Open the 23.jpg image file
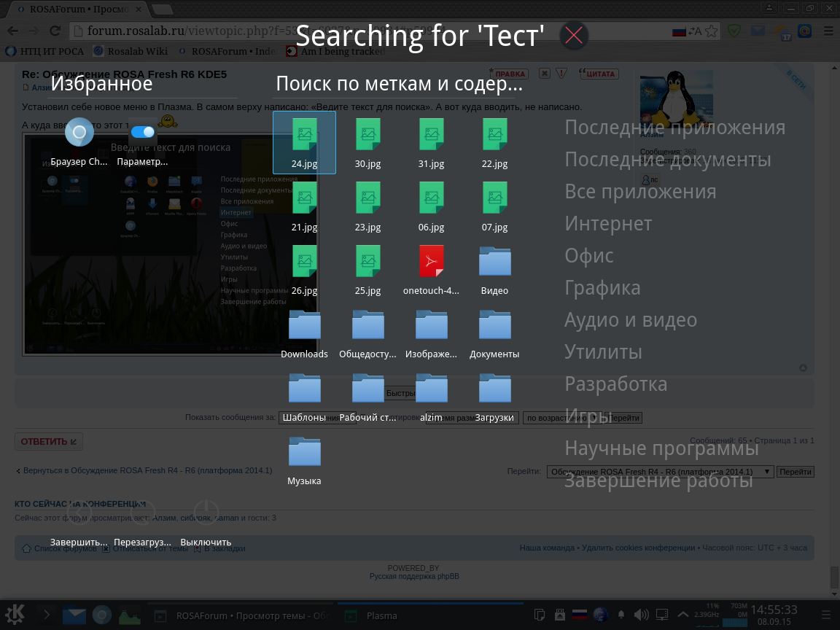The height and width of the screenshot is (630, 840). coord(367,206)
